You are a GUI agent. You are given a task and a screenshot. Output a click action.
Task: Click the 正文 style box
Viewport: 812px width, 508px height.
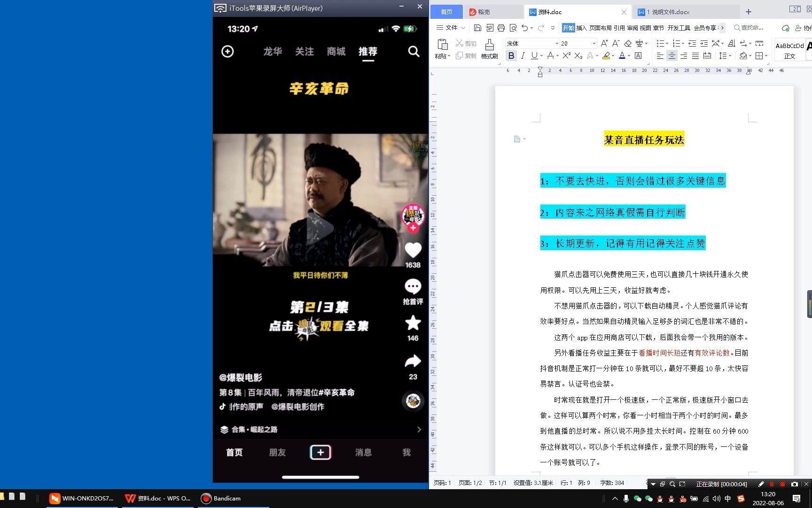tap(789, 50)
